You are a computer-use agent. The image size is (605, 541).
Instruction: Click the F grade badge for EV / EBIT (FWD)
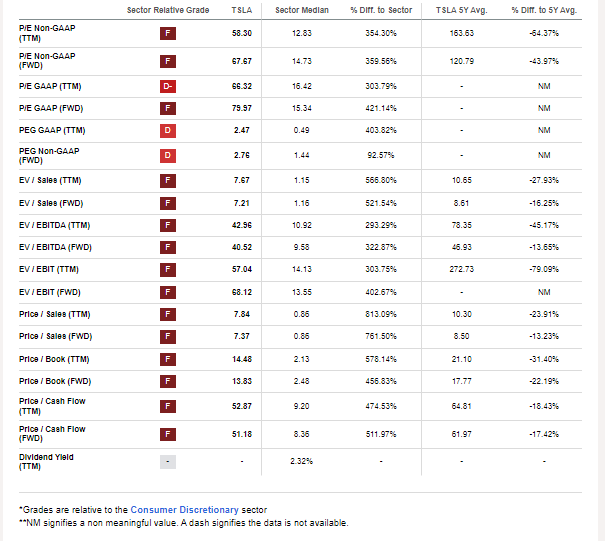click(168, 292)
